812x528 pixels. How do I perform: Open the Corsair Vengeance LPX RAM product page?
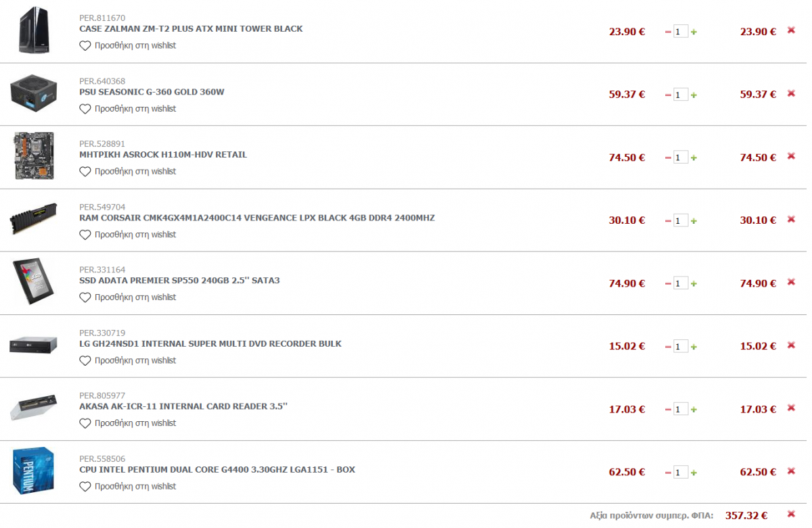257,218
